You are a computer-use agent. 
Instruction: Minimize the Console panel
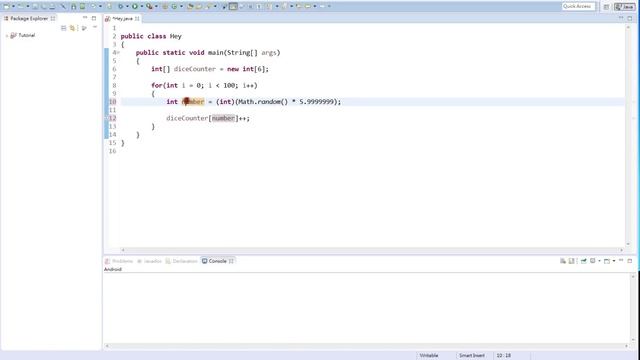[x=621, y=260]
